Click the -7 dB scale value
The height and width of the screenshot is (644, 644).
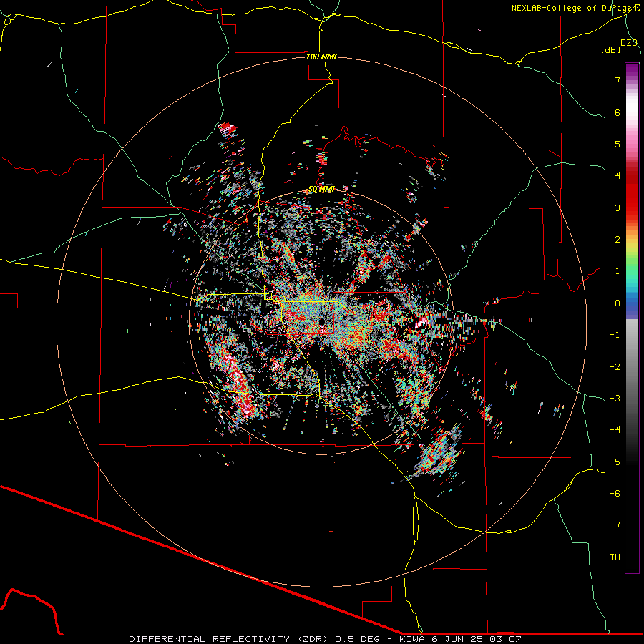point(615,525)
